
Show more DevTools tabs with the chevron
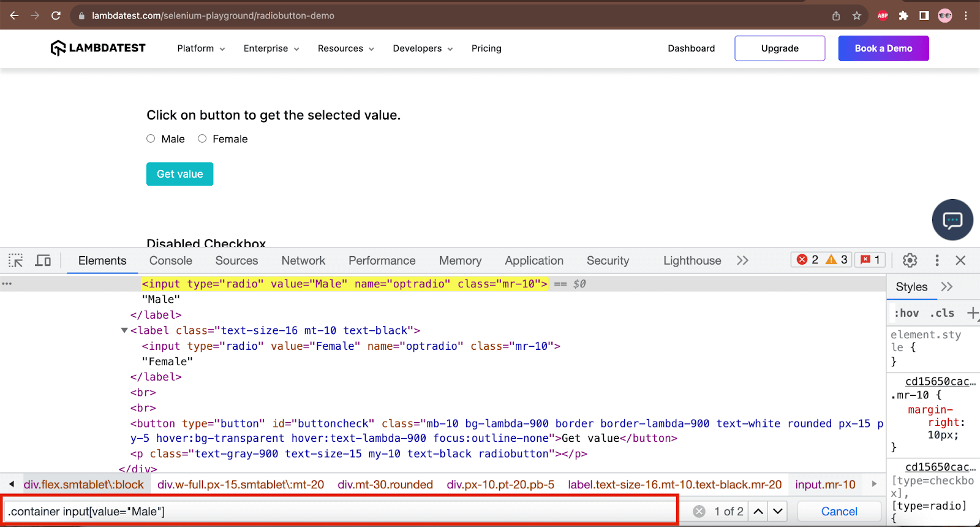(x=742, y=260)
